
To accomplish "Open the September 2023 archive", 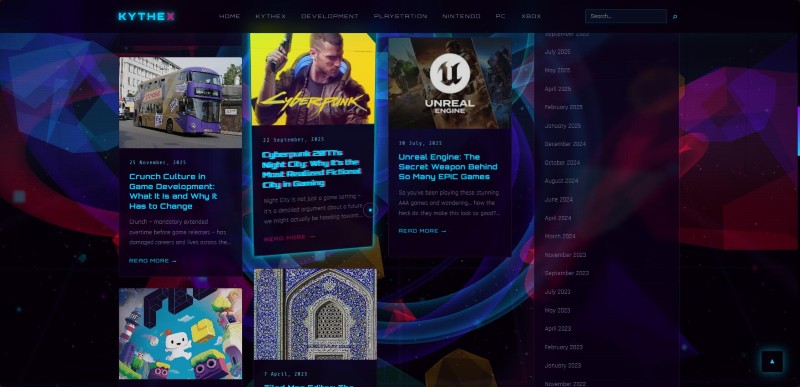I will pos(566,273).
